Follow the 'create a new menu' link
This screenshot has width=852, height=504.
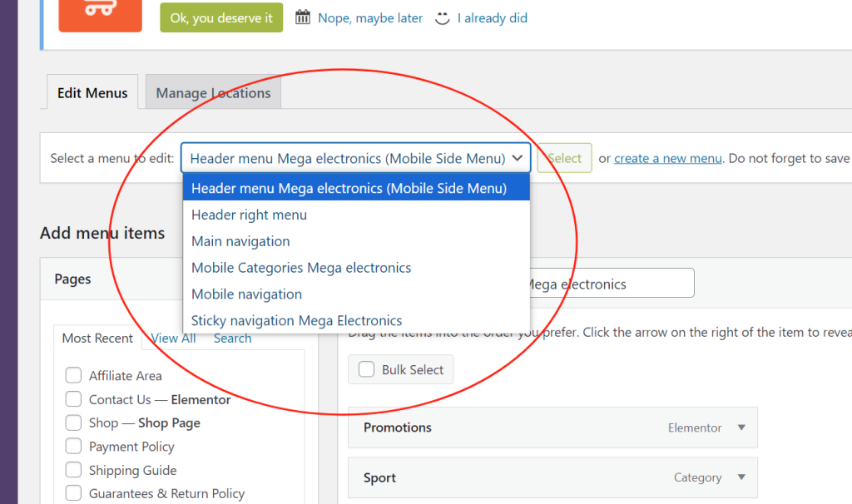click(667, 158)
